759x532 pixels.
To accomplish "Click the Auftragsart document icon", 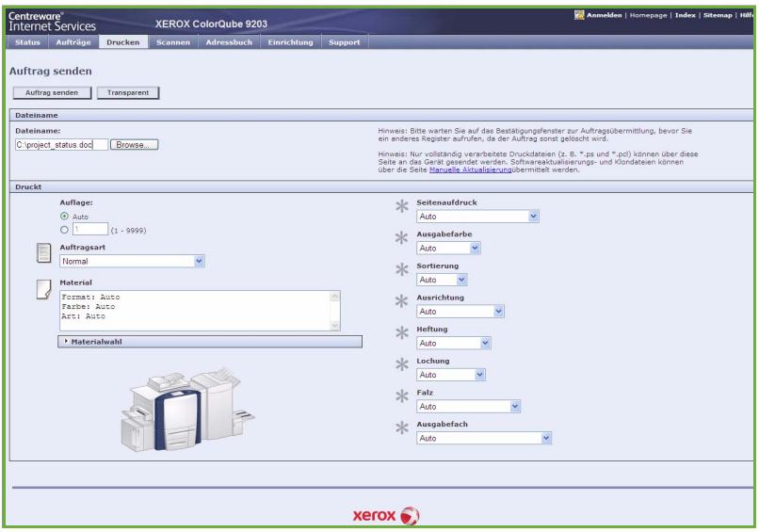I will [44, 252].
